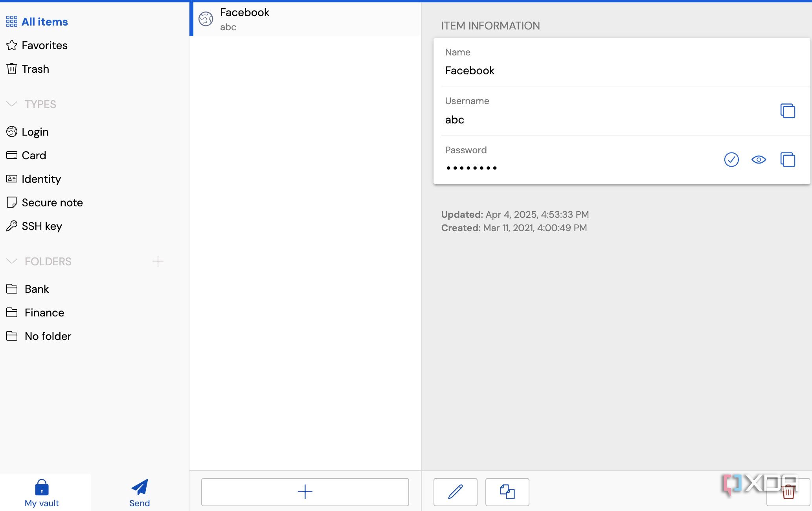Switch to Send tab
Image resolution: width=812 pixels, height=511 pixels.
click(x=140, y=493)
